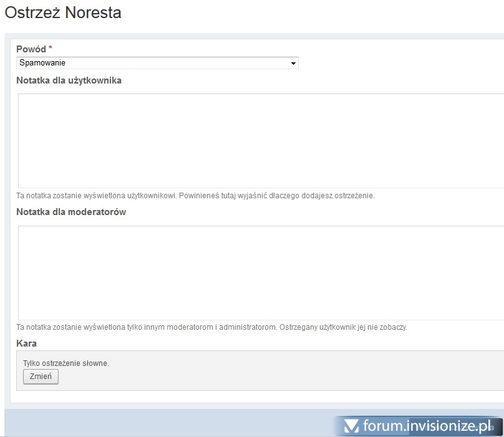Click the Spamowanie selected value text

(x=42, y=63)
